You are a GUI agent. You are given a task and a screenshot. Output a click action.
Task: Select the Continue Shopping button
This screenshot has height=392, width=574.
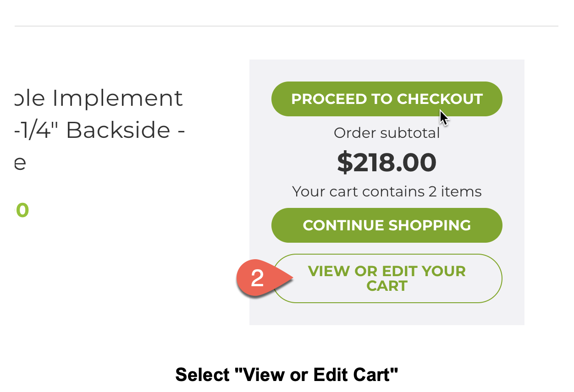[x=386, y=225]
